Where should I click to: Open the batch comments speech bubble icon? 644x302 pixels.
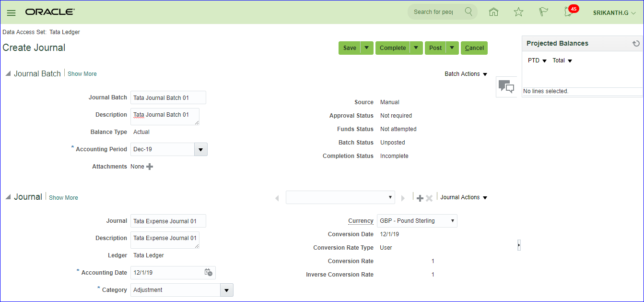[506, 87]
